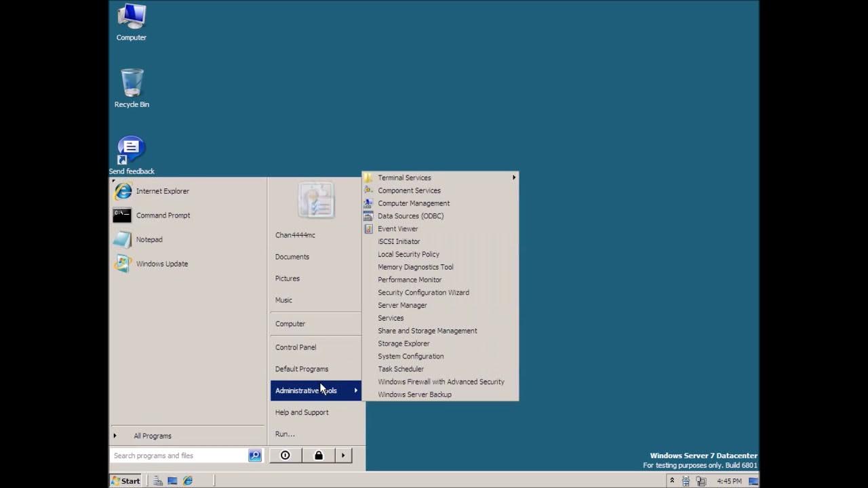Click Show Desktop quick launch icon
The height and width of the screenshot is (488, 868).
(172, 481)
